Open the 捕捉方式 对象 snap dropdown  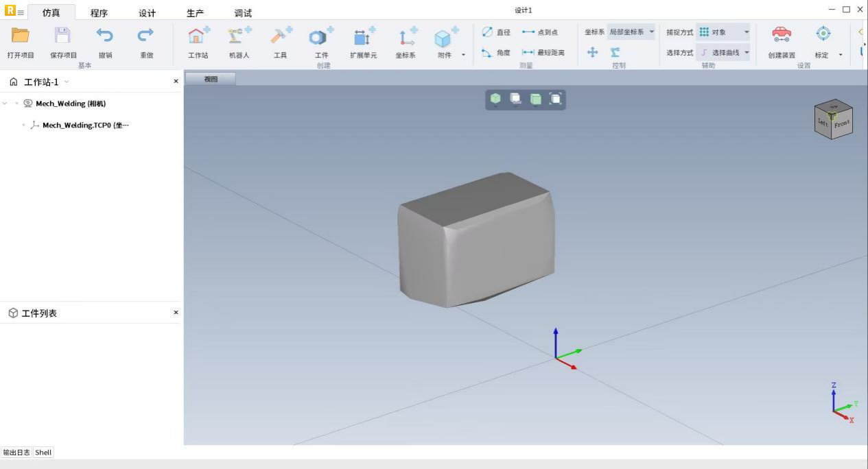click(724, 32)
